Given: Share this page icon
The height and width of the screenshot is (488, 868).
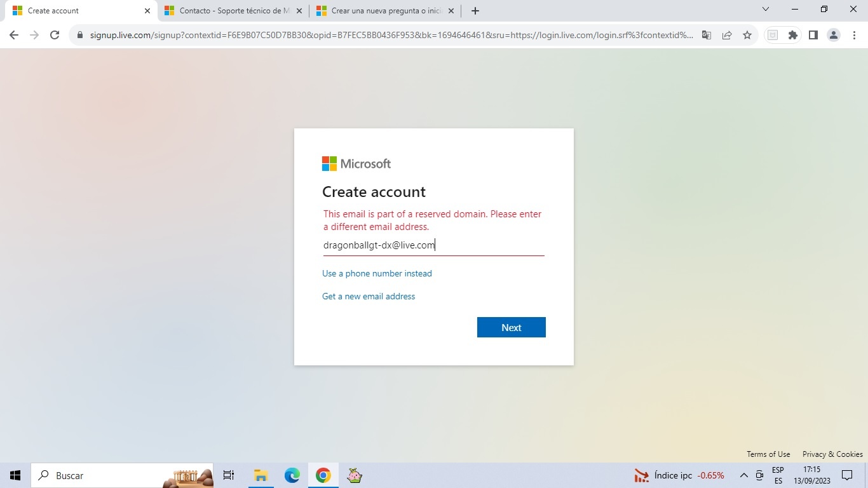Looking at the screenshot, I should pyautogui.click(x=727, y=35).
